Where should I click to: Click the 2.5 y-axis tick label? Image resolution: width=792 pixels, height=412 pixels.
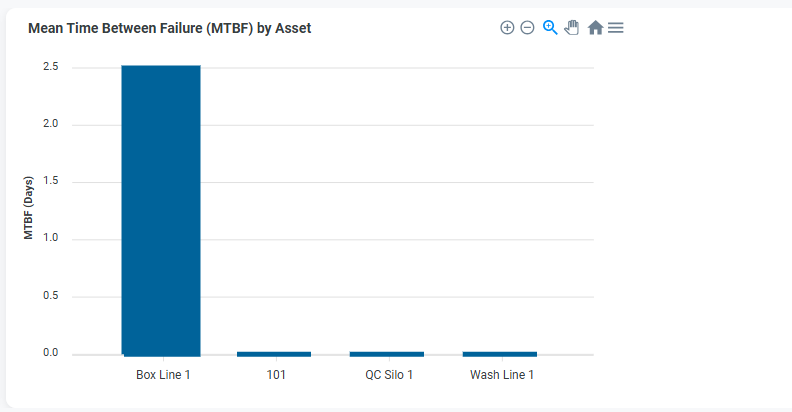[x=50, y=67]
